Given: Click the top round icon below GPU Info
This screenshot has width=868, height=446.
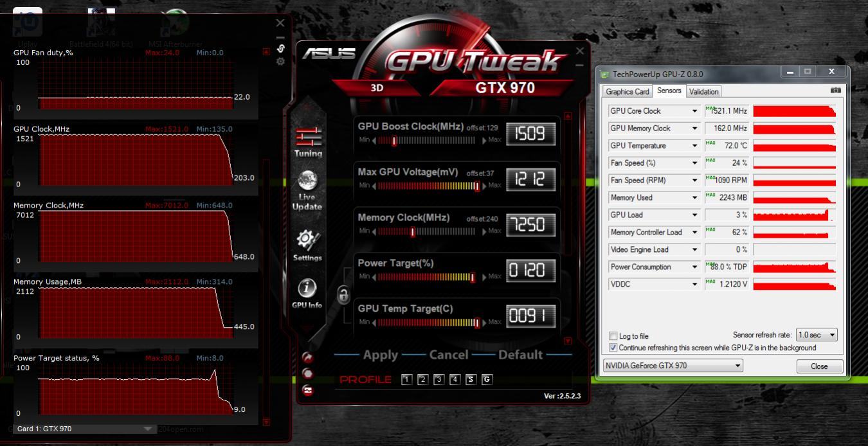Looking at the screenshot, I should click(x=307, y=358).
